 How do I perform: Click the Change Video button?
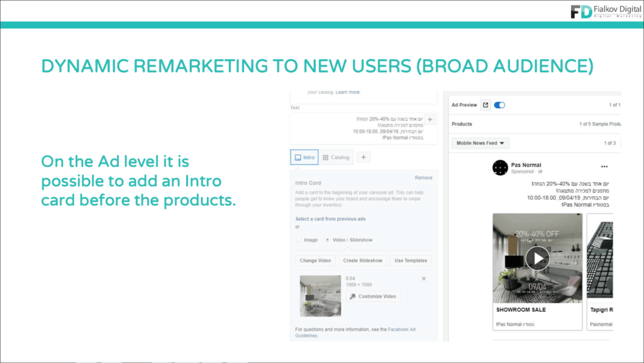(315, 260)
